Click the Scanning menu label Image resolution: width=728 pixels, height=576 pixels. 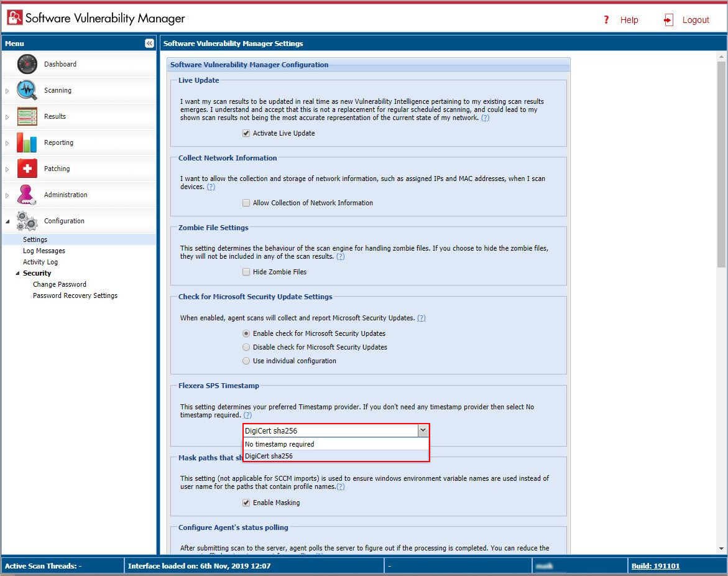tap(58, 90)
